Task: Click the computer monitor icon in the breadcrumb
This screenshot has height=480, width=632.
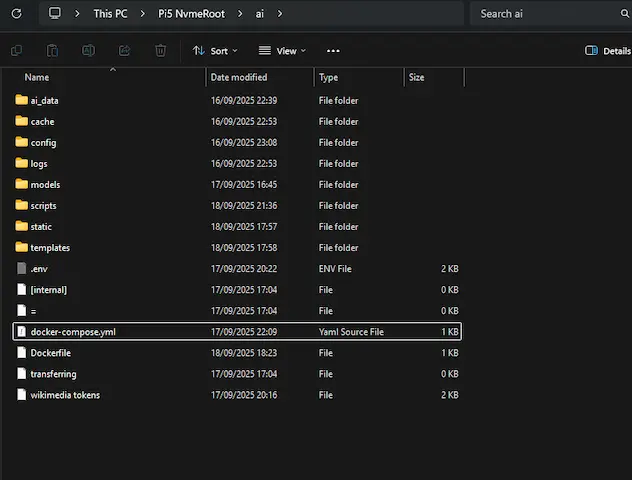Action: pos(55,13)
